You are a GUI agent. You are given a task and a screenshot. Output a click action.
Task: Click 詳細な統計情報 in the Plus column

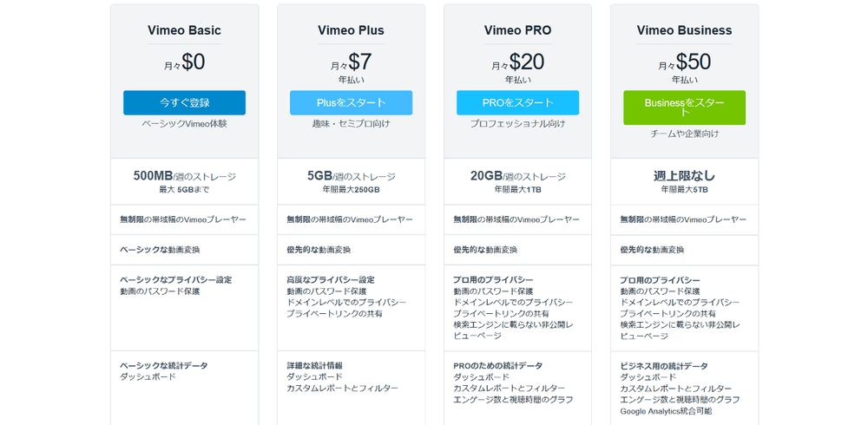coord(314,365)
